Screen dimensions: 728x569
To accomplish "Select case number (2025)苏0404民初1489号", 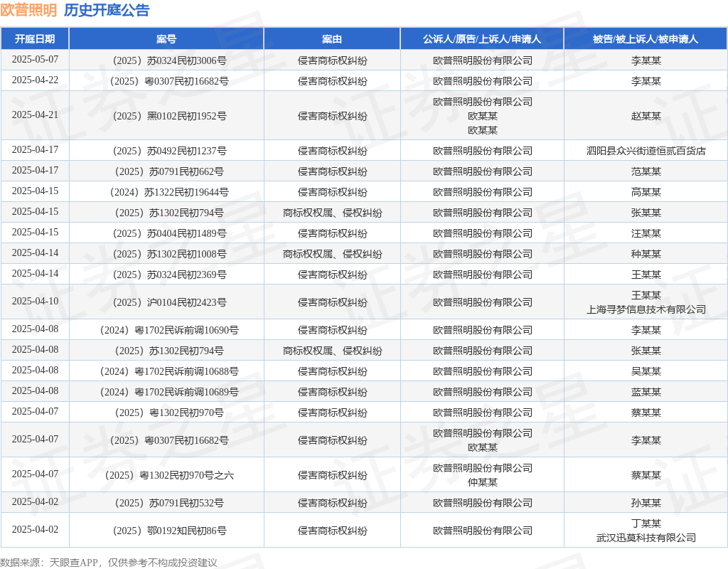I will click(x=169, y=233).
